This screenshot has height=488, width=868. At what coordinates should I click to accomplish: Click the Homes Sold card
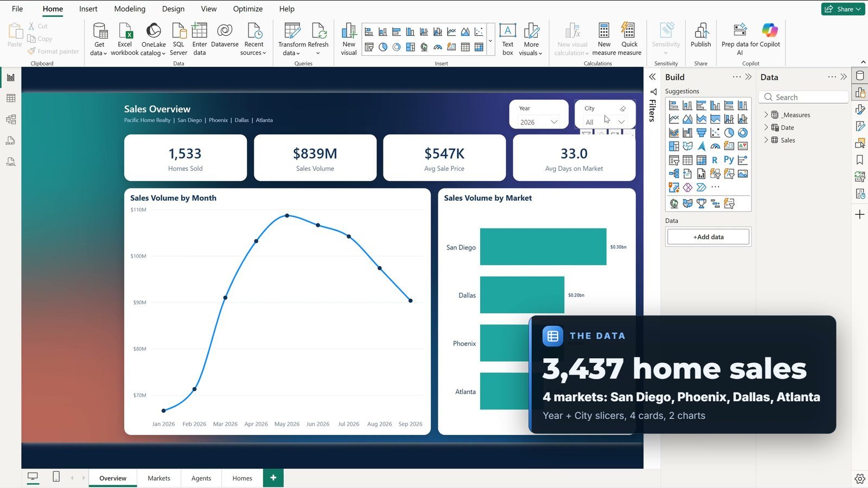(x=186, y=158)
